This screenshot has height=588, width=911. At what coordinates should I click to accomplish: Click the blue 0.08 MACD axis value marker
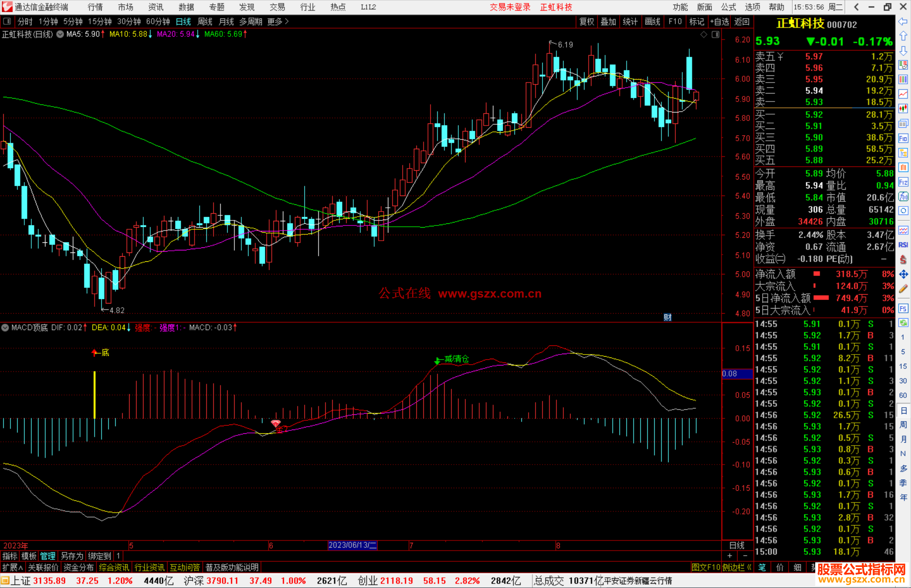click(x=736, y=373)
